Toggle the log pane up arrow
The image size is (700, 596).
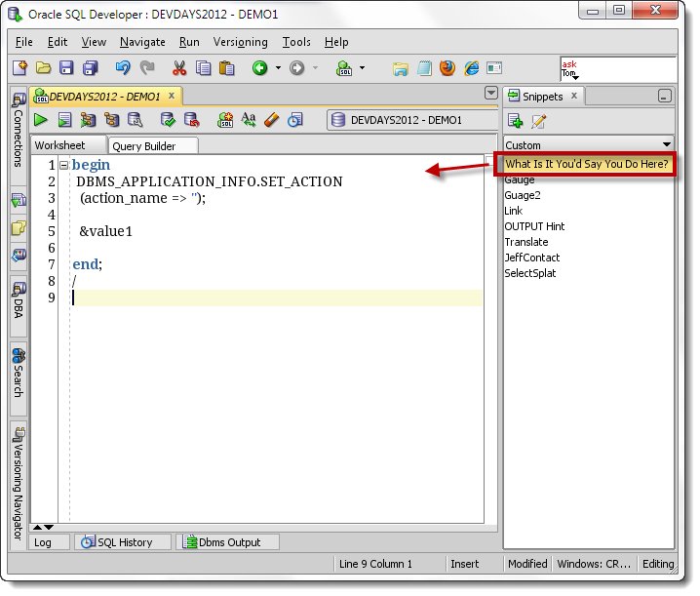[x=37, y=527]
